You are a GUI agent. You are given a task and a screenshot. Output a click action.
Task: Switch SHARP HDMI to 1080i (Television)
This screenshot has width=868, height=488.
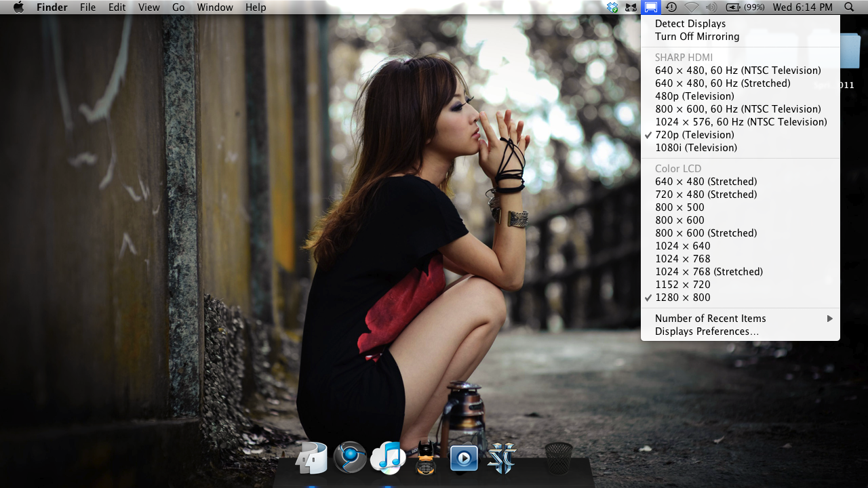tap(741, 148)
